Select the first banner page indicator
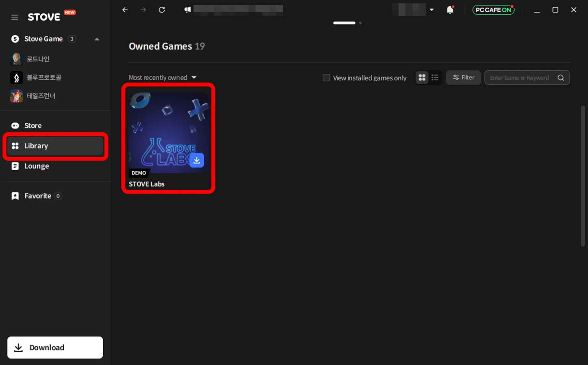This screenshot has height=365, width=588. (344, 23)
